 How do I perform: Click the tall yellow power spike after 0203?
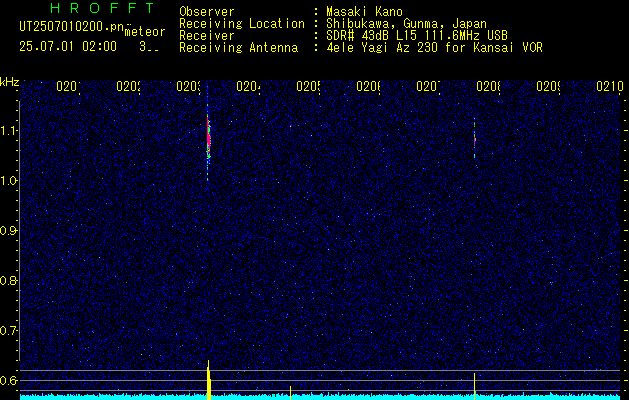pos(209,379)
